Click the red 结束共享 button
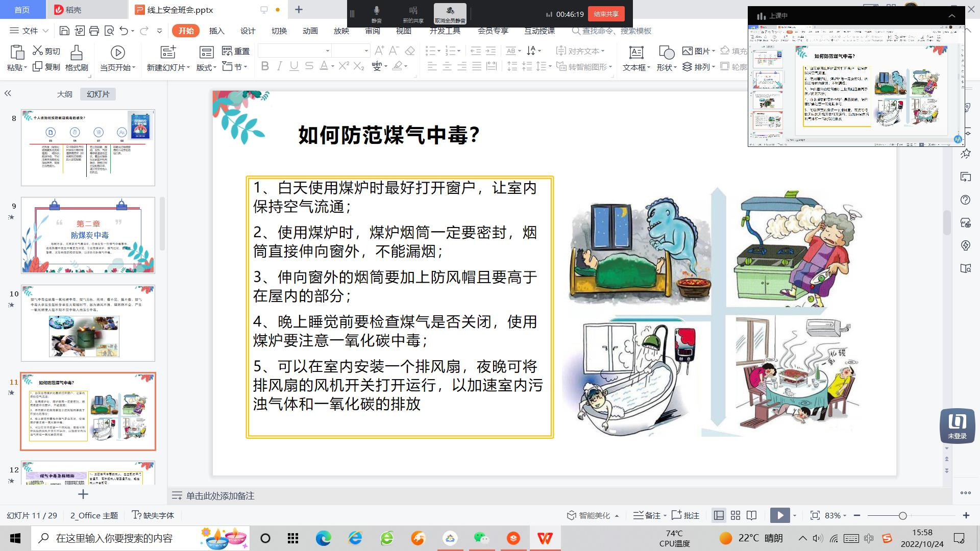 click(606, 14)
